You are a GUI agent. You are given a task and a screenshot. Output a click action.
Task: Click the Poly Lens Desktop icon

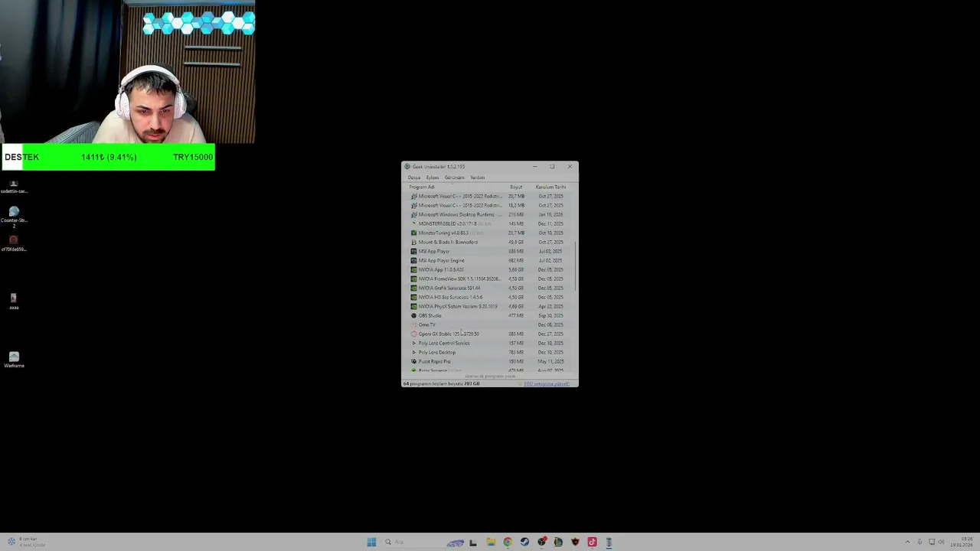click(x=414, y=352)
